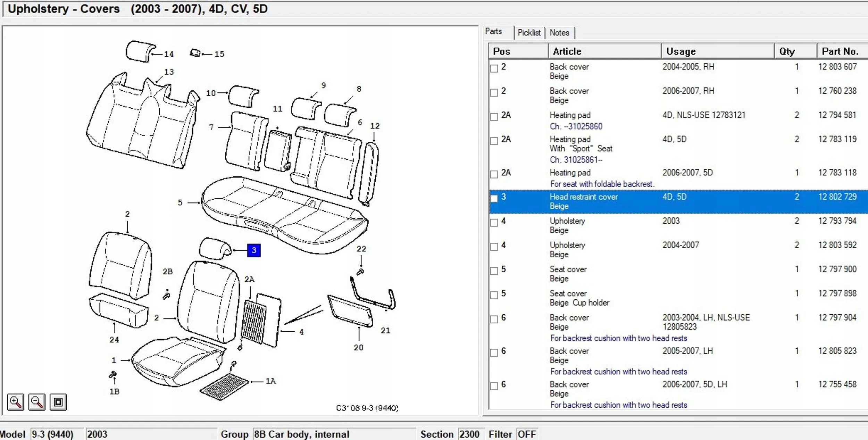Click the headrest part 14 label in diagram
Viewport: 868px width, 440px height.
[x=169, y=54]
